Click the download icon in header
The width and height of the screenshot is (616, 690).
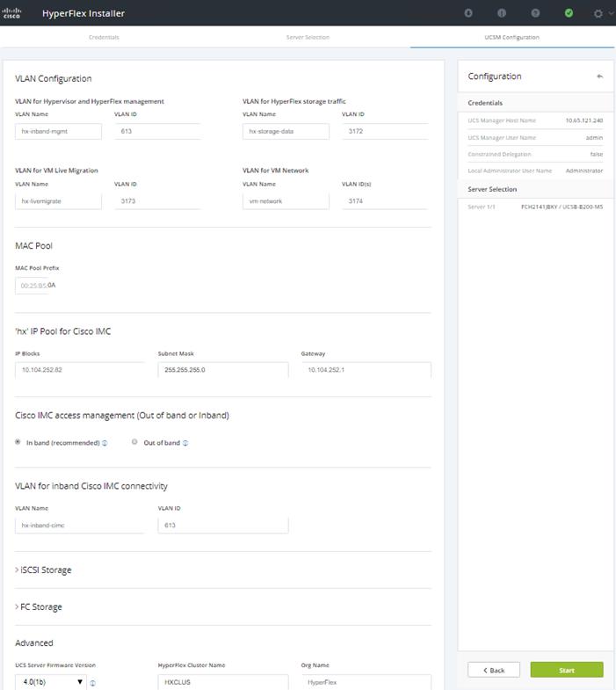point(468,13)
